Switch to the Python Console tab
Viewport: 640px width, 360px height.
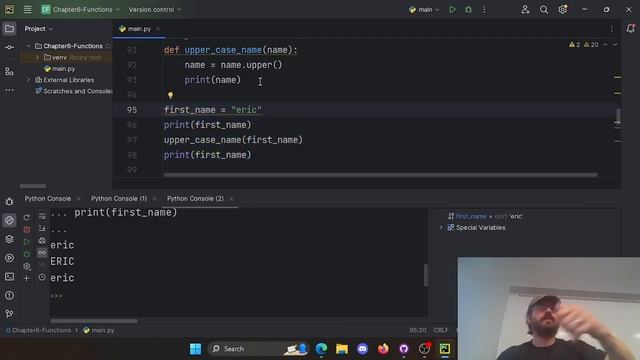[x=48, y=198]
